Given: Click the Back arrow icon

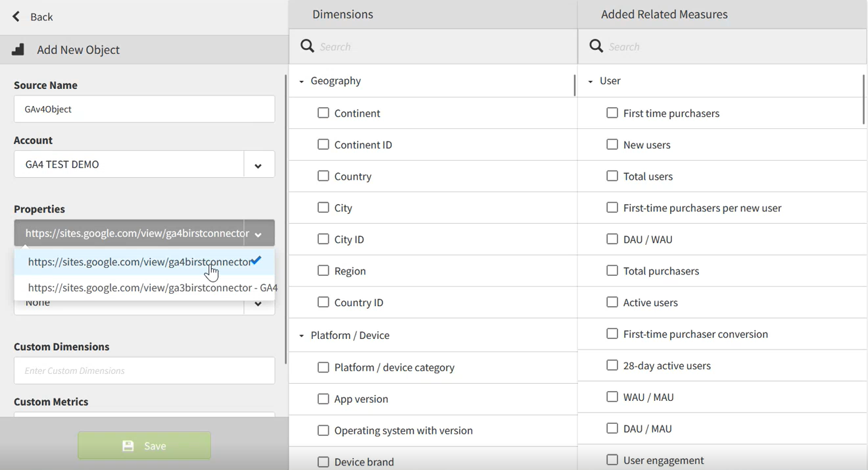Looking at the screenshot, I should pyautogui.click(x=16, y=16).
